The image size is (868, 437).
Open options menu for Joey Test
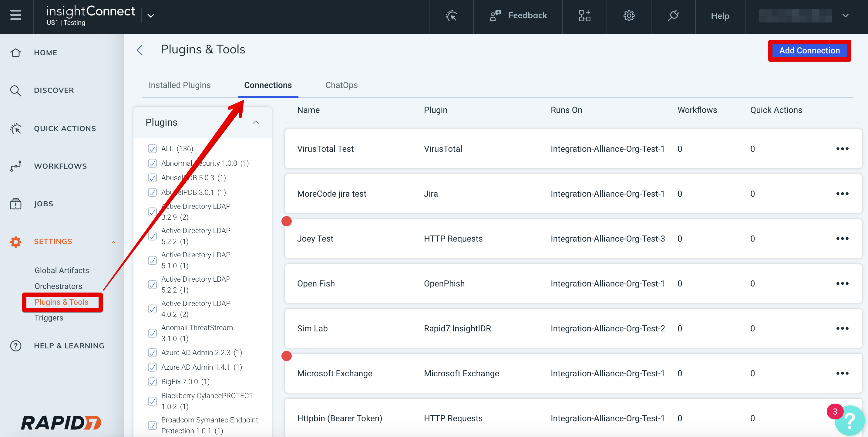[x=842, y=239]
